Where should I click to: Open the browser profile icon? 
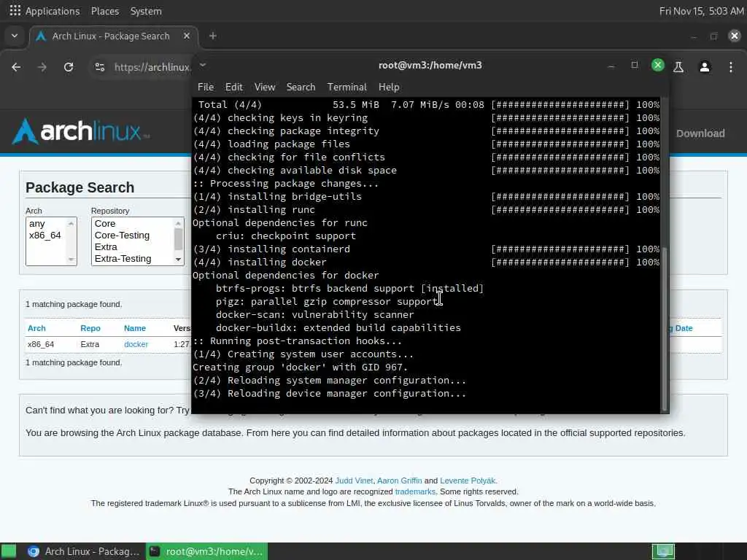point(705,67)
